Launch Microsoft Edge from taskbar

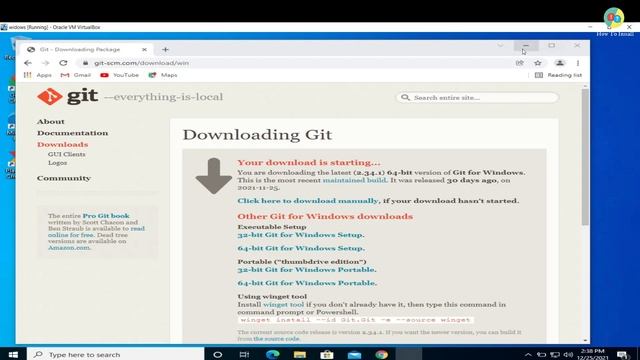(272, 354)
